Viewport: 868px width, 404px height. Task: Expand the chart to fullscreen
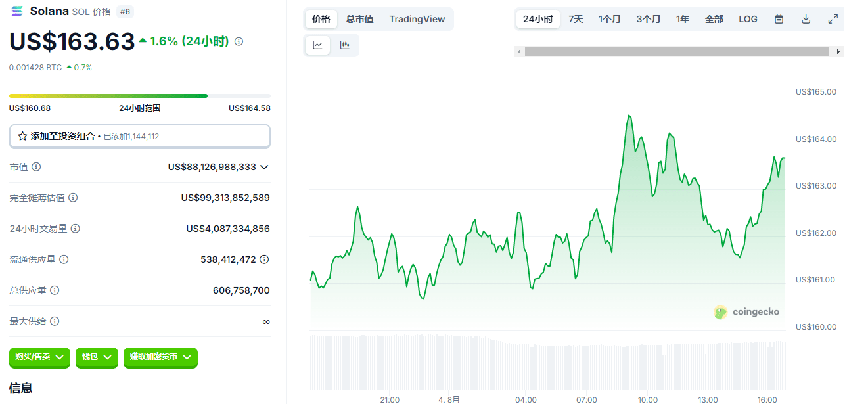tap(833, 19)
